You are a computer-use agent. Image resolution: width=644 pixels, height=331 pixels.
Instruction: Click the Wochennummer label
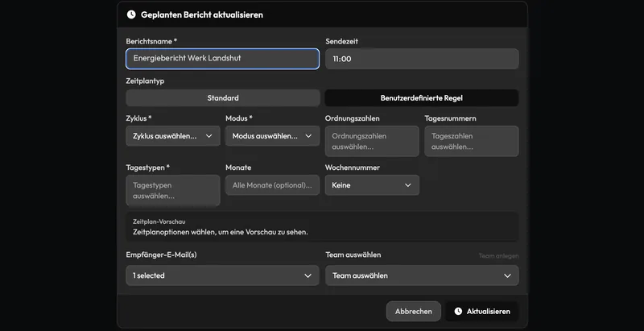[353, 168]
